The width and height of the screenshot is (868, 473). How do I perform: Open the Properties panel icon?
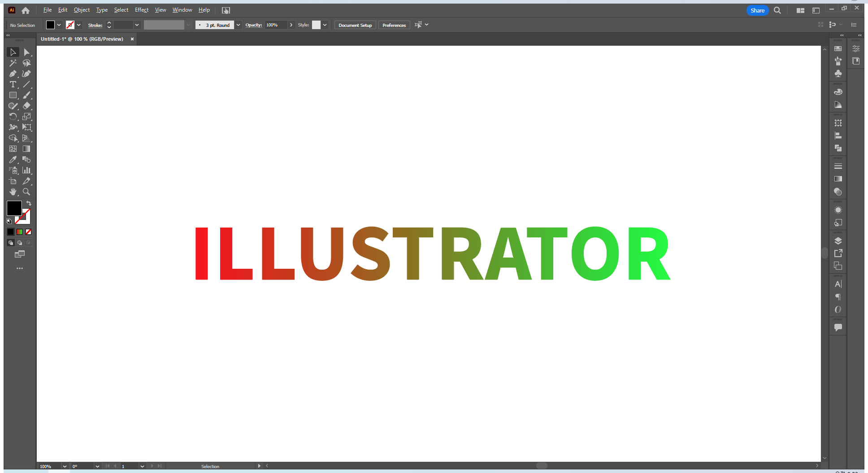coord(856,48)
